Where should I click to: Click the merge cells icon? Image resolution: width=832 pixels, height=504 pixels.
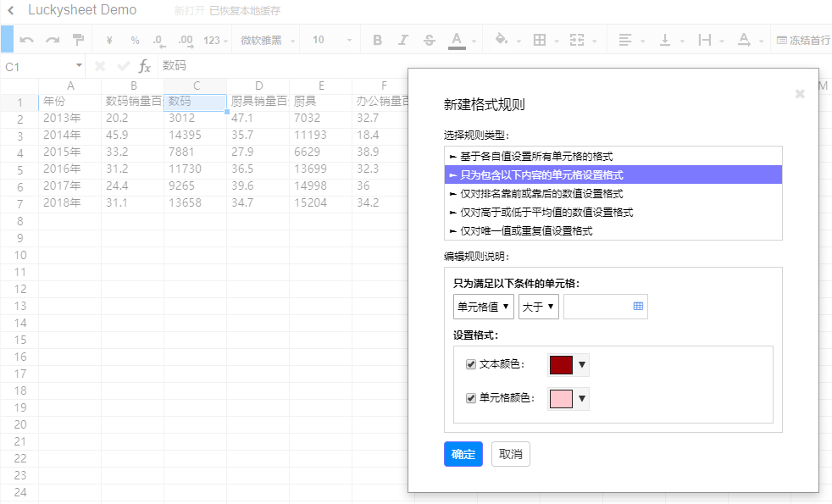[578, 39]
